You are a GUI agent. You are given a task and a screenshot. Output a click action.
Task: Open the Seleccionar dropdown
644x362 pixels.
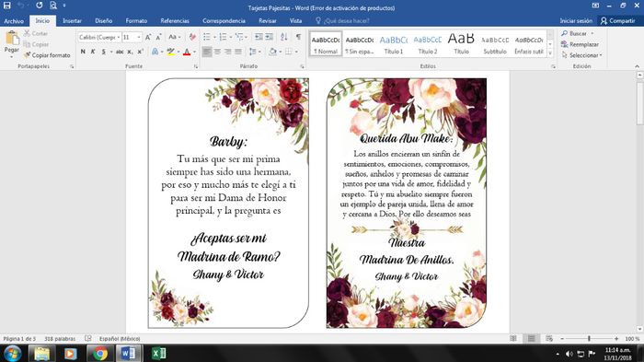pyautogui.click(x=581, y=55)
